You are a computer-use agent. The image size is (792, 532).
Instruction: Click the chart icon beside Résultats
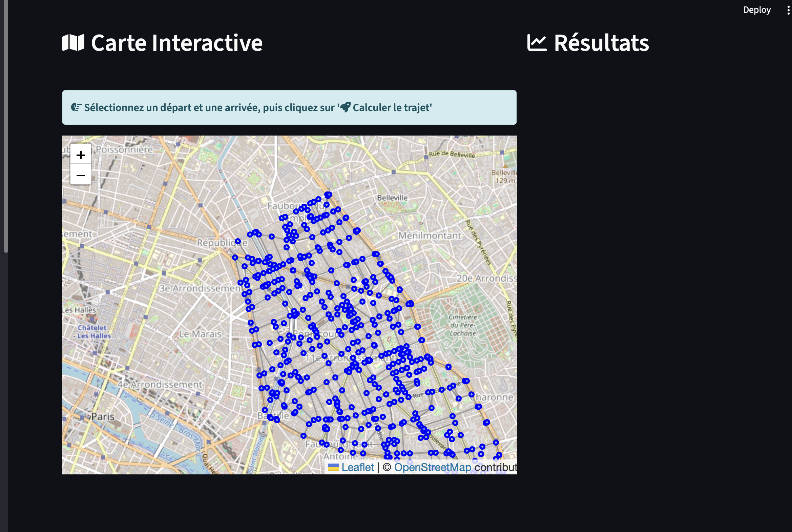(537, 42)
